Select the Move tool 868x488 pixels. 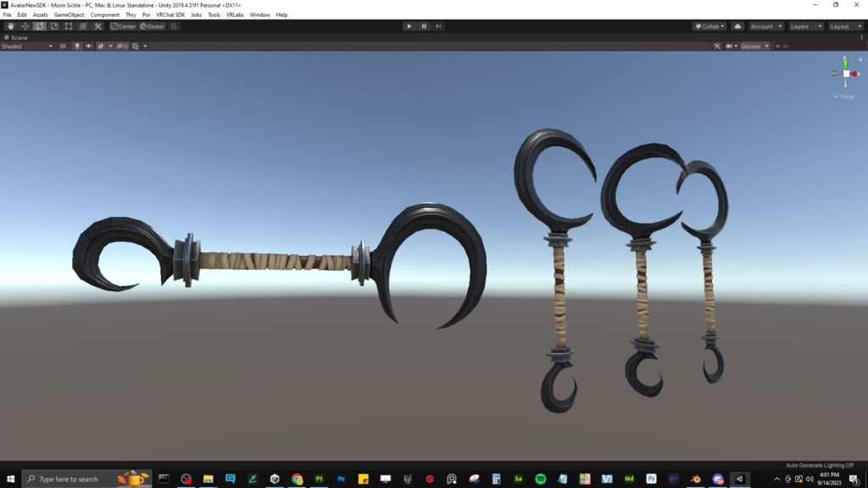pos(24,26)
